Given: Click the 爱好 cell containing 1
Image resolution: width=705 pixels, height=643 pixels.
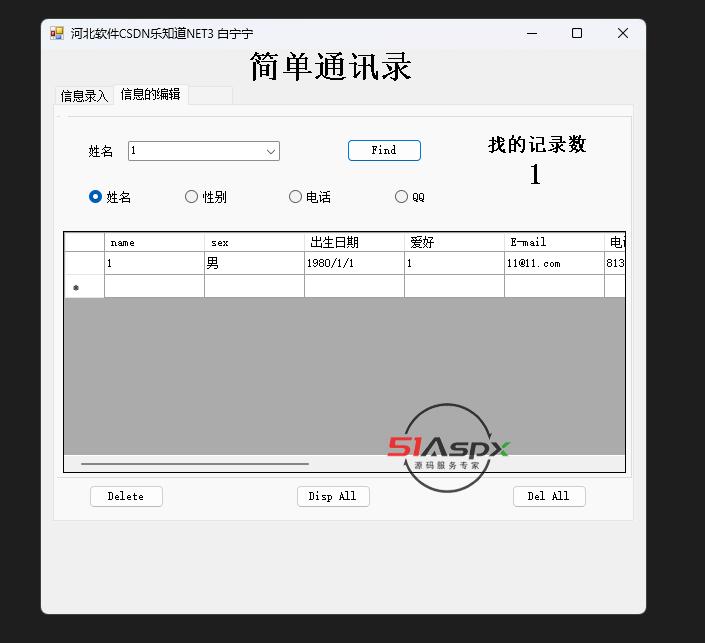Looking at the screenshot, I should 454,263.
